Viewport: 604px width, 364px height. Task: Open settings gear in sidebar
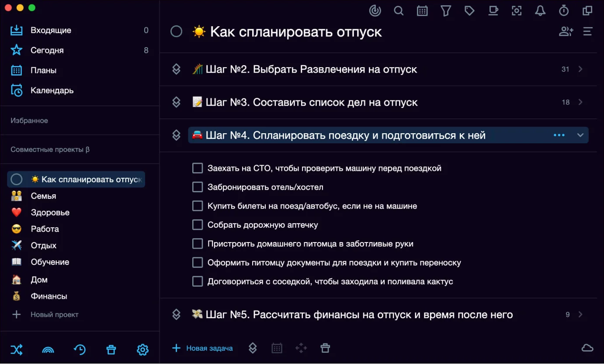point(142,350)
